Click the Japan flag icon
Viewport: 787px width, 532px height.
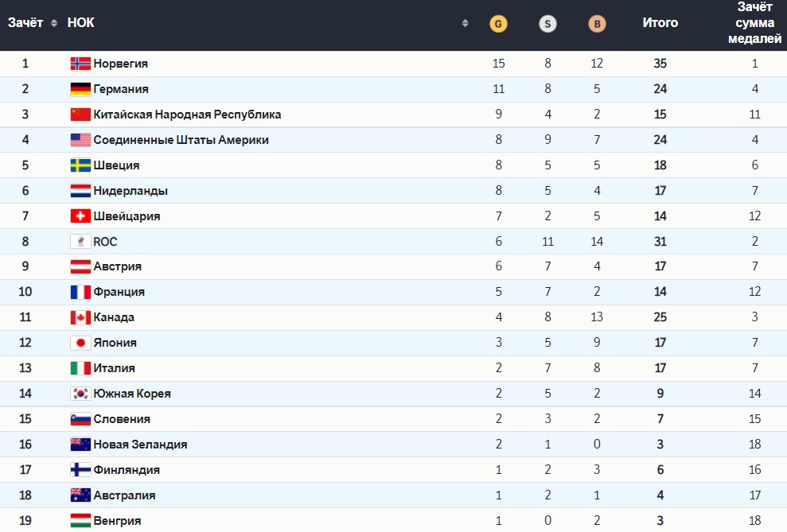(80, 344)
